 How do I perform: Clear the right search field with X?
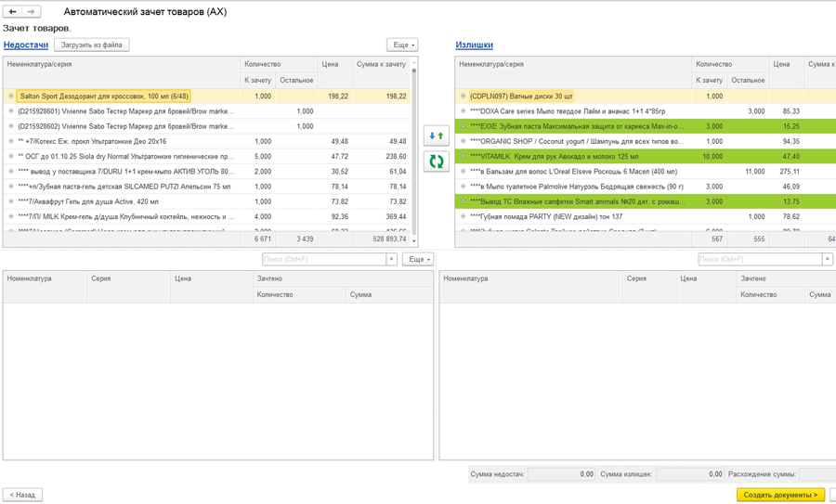[827, 260]
